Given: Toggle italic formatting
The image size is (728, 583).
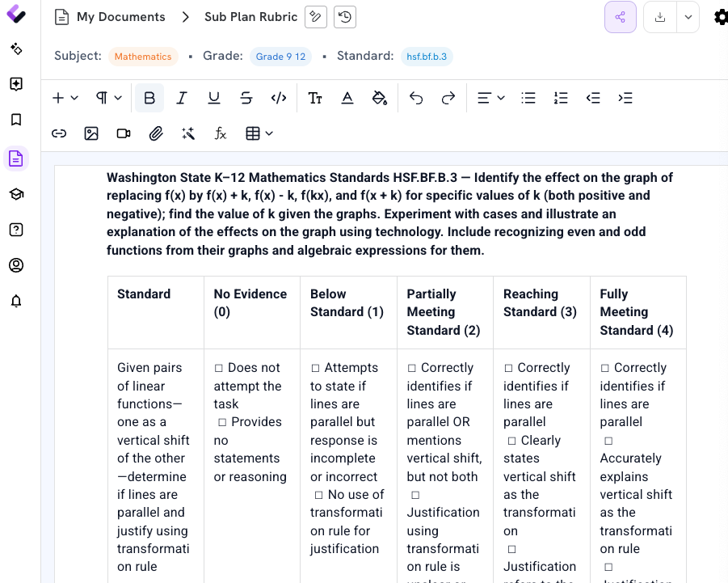Looking at the screenshot, I should click(182, 98).
